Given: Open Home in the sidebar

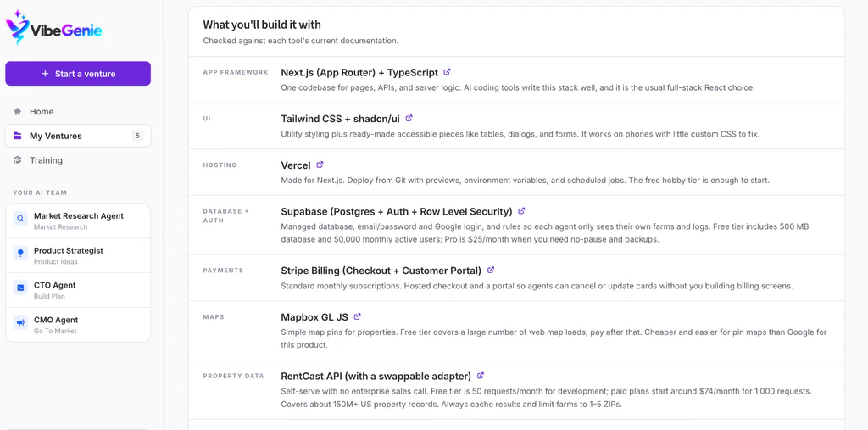Looking at the screenshot, I should [x=78, y=111].
